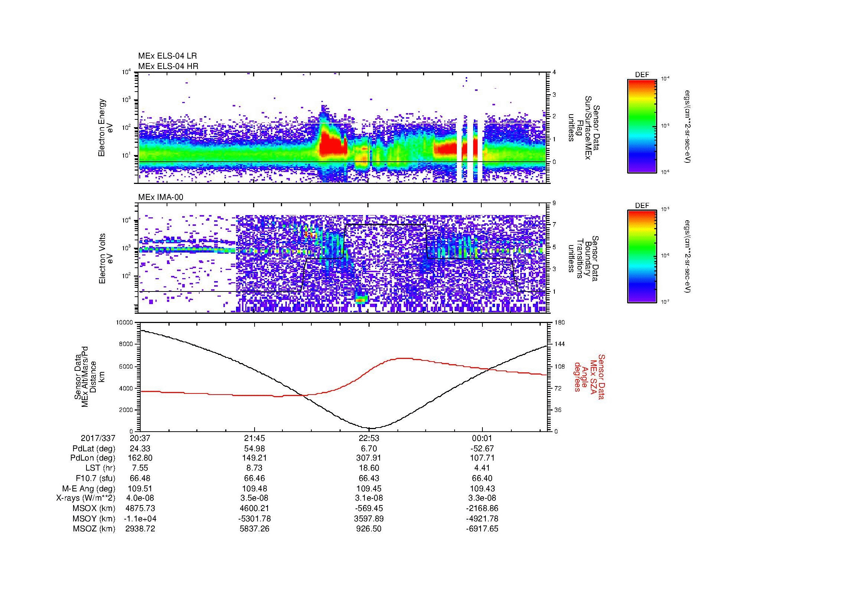868x613 pixels.
Task: Click the 144 SZA axis tick
Action: 560,344
